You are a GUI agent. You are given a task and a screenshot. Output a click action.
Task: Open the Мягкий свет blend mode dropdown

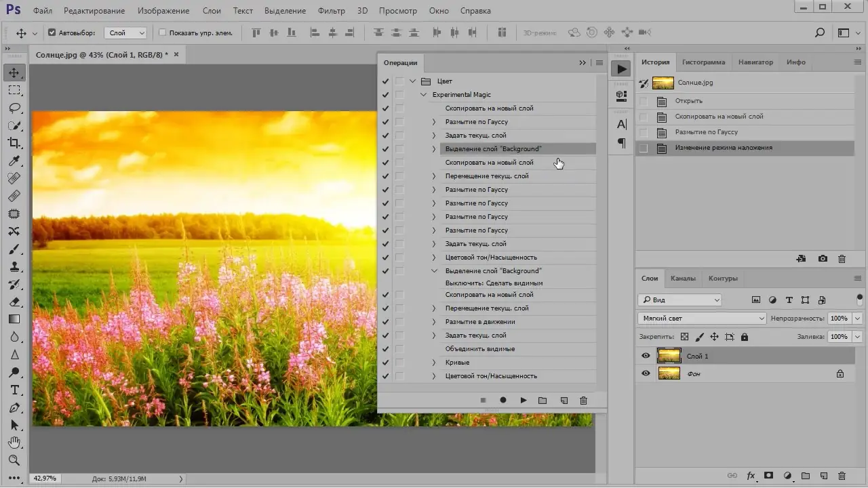[702, 318]
